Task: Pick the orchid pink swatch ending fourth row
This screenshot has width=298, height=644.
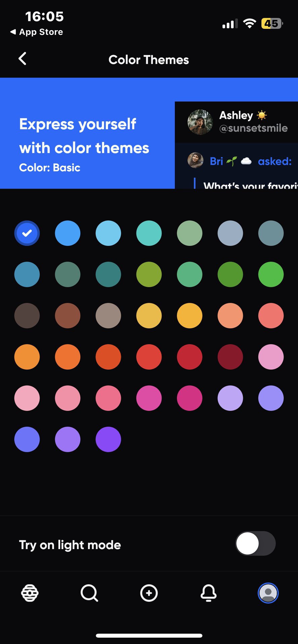Action: pos(271,357)
